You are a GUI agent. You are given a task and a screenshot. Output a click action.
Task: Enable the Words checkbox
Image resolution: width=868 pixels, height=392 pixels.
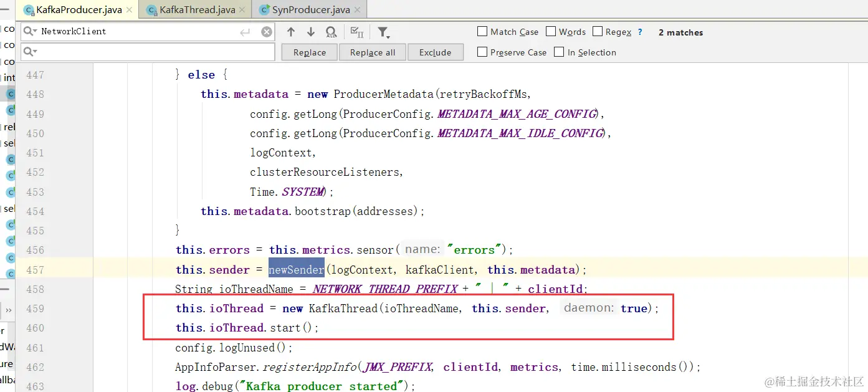551,31
